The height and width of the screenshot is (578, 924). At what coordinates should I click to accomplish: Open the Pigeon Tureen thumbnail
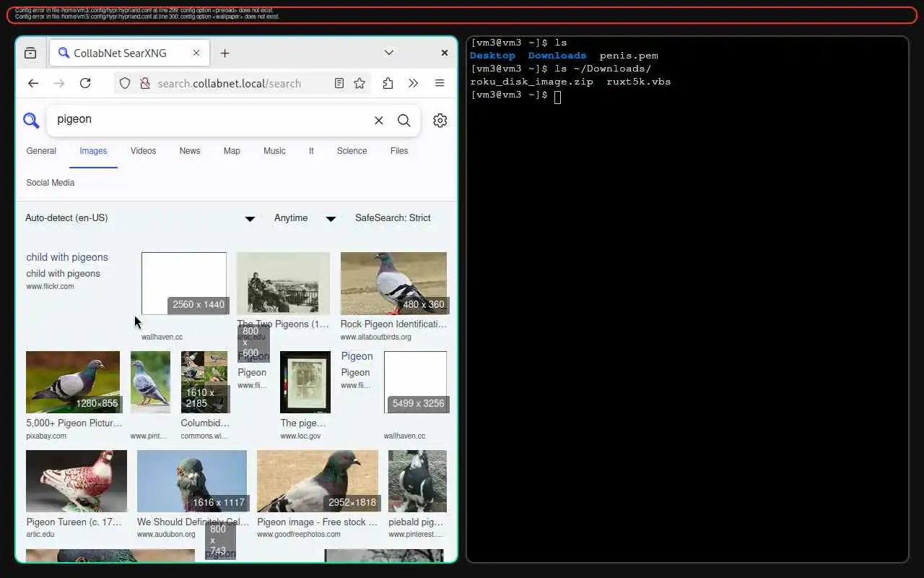pyautogui.click(x=77, y=481)
